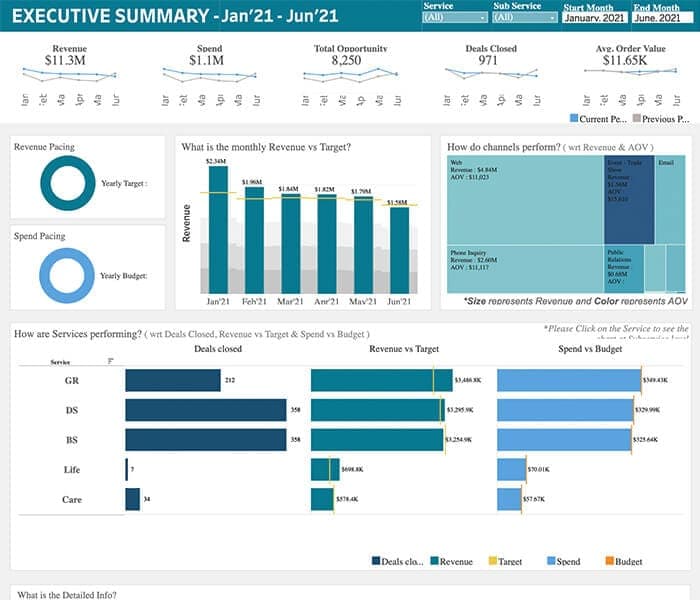Click the Deals closed column header
The width and height of the screenshot is (700, 600).
click(x=218, y=349)
